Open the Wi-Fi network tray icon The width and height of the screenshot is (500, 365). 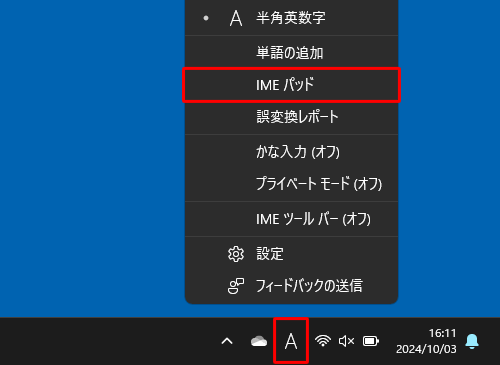323,341
